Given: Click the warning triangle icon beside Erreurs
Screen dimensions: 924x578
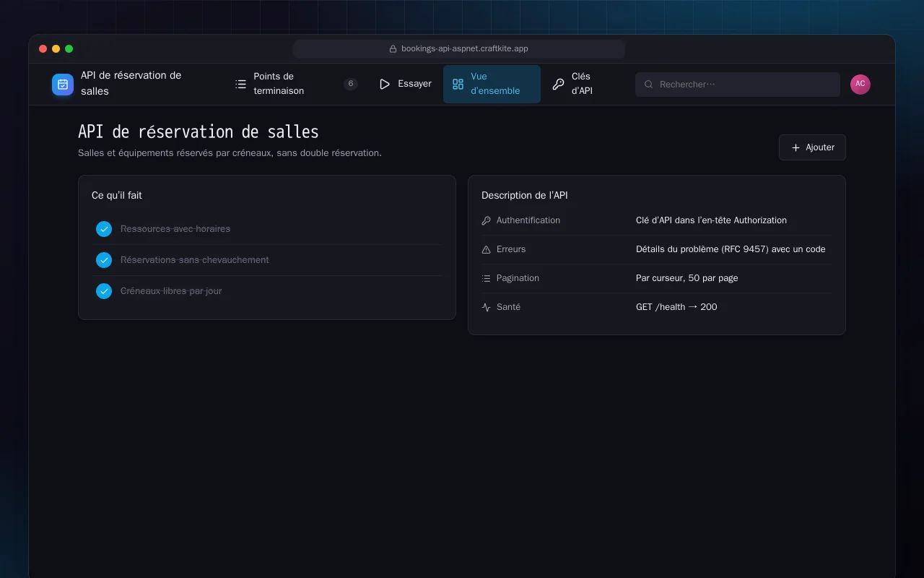Looking at the screenshot, I should click(487, 249).
